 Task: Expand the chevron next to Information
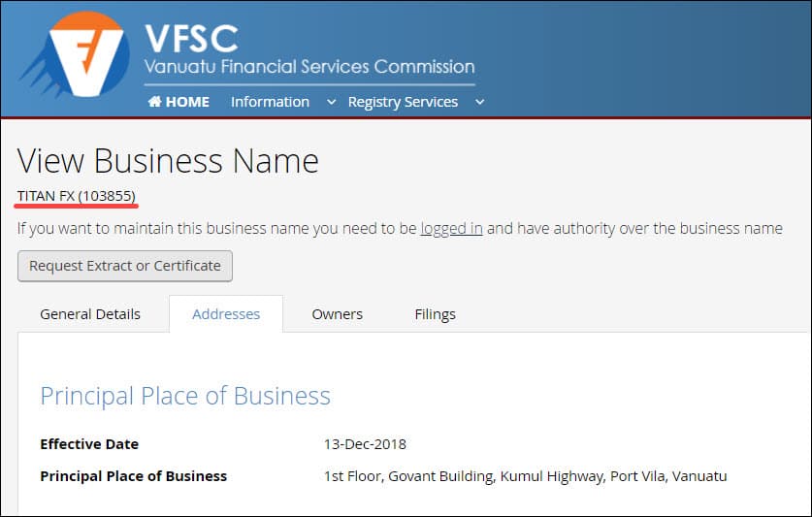(331, 102)
